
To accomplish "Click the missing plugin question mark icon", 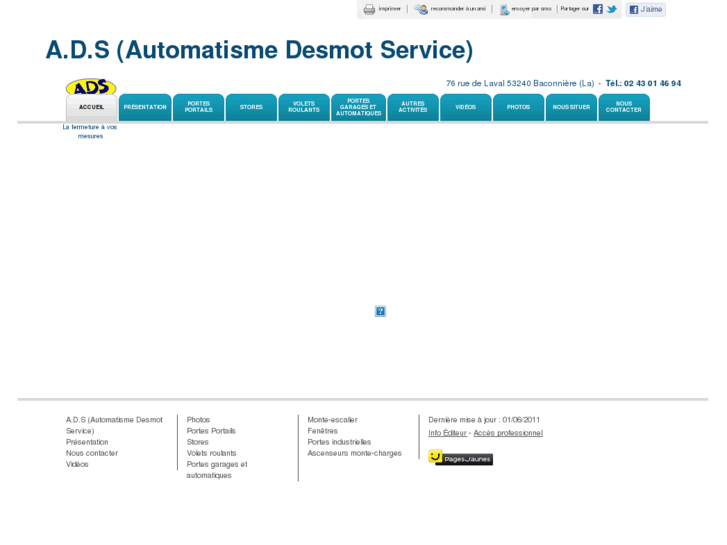I will [x=380, y=311].
